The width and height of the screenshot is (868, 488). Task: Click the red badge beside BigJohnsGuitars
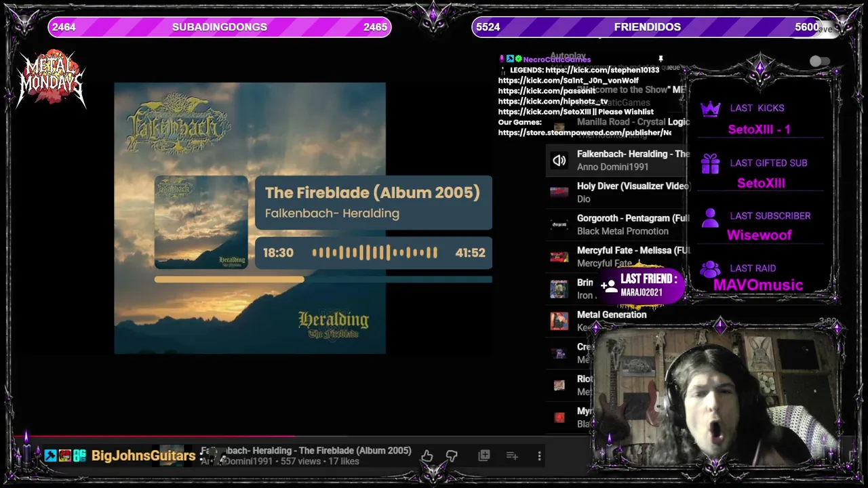click(65, 455)
